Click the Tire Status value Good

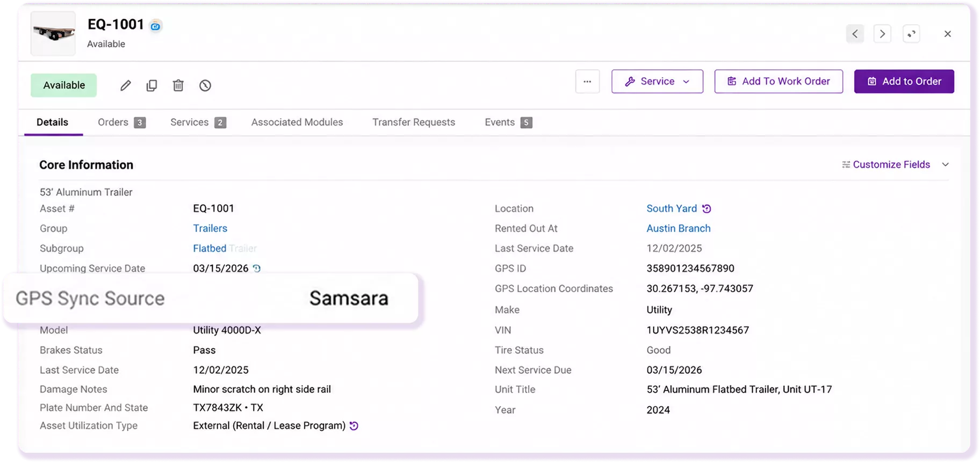point(659,350)
